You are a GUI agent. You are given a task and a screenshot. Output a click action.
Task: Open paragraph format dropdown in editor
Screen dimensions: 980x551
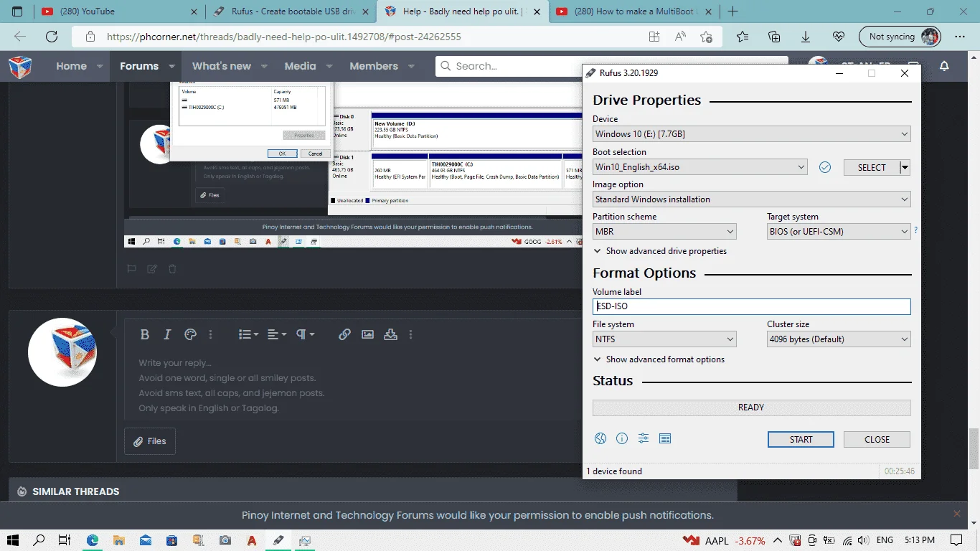(x=305, y=334)
